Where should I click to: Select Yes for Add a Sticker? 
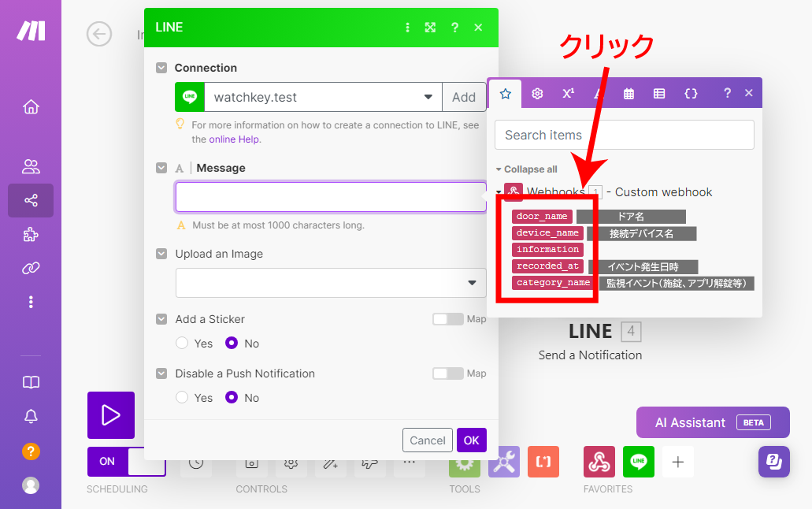click(182, 343)
